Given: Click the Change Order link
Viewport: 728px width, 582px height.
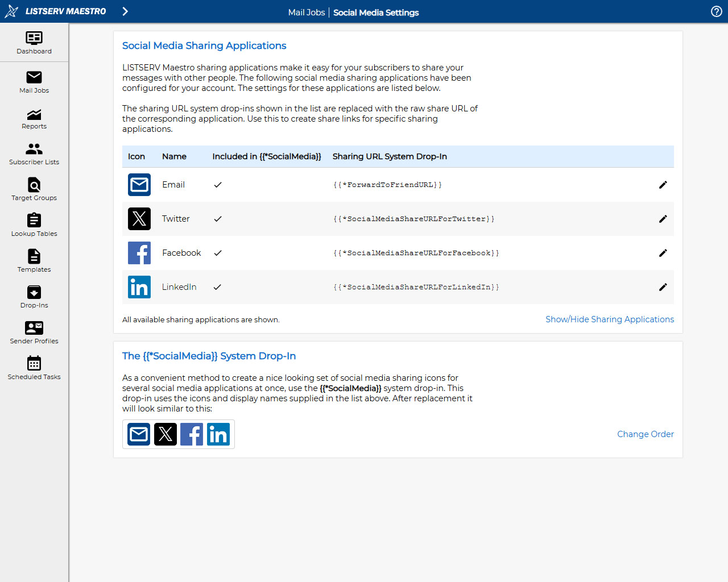Looking at the screenshot, I should pos(646,434).
